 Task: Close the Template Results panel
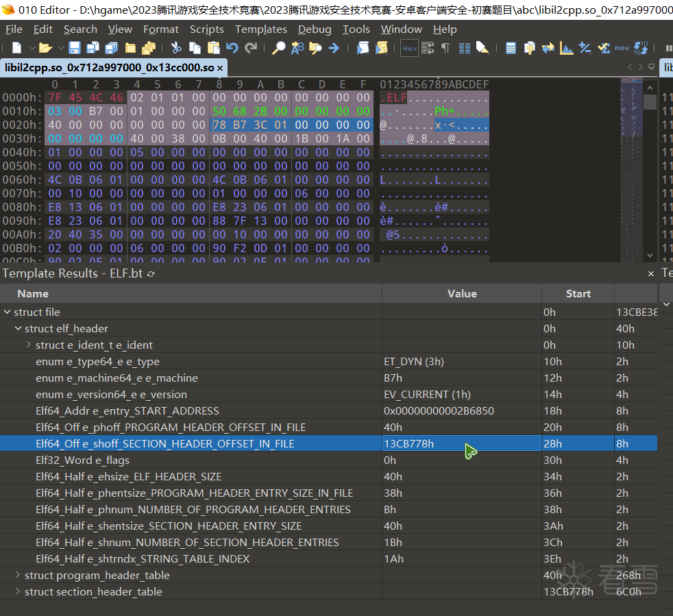point(651,273)
